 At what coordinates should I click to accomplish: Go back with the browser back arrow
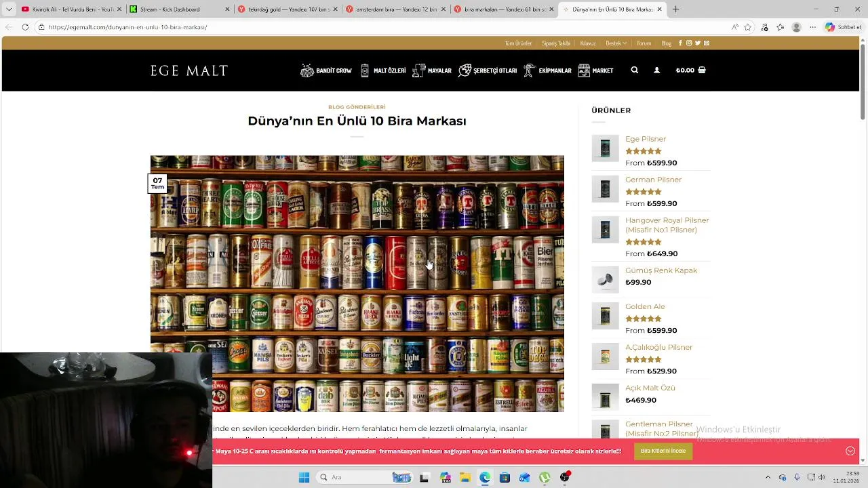point(8,27)
